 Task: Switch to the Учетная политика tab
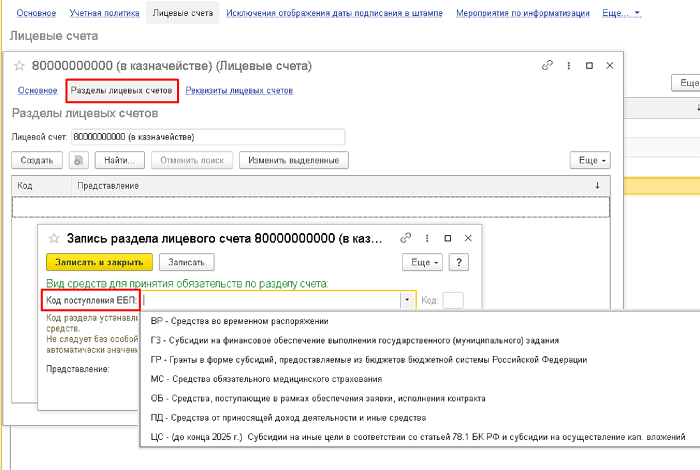coord(104,14)
